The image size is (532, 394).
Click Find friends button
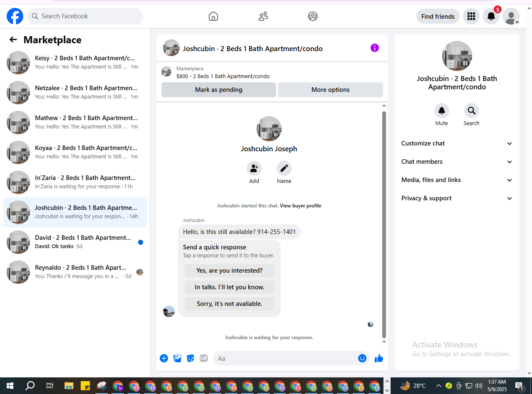click(x=438, y=16)
